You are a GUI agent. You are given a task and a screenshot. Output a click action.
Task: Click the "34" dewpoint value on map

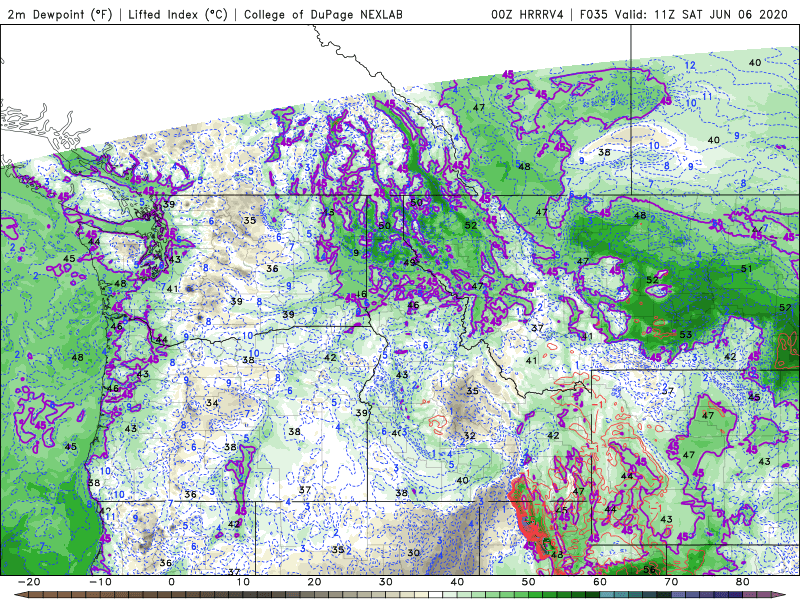[212, 403]
